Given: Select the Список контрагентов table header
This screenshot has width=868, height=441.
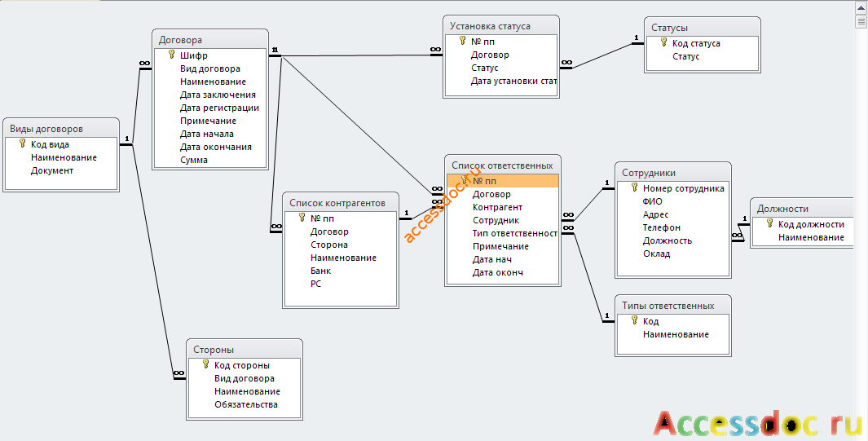Looking at the screenshot, I should [x=341, y=203].
